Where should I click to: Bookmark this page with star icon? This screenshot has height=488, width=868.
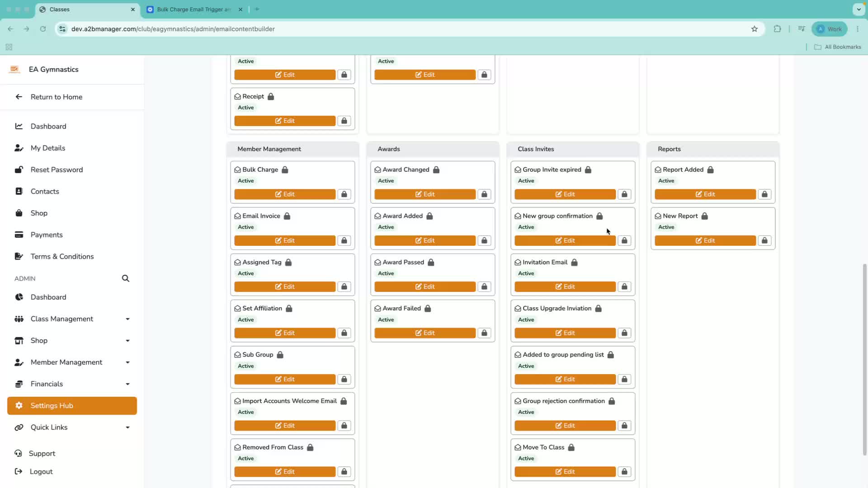click(x=755, y=29)
